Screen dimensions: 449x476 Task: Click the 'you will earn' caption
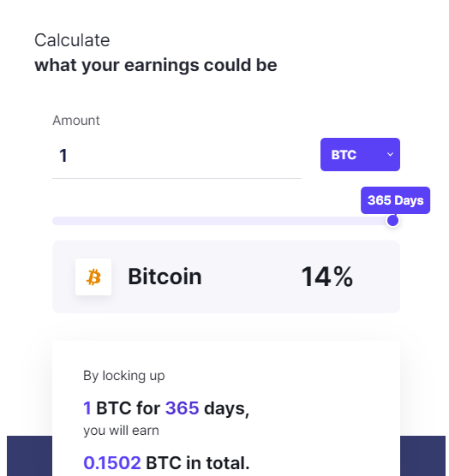[x=121, y=431]
